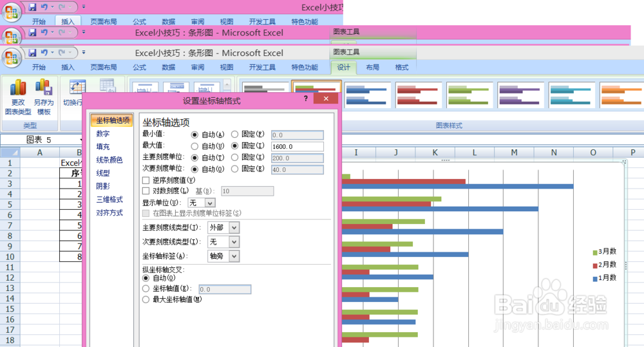This screenshot has width=644, height=347.
Task: Switch to 设计 tab in front window
Action: (x=343, y=68)
